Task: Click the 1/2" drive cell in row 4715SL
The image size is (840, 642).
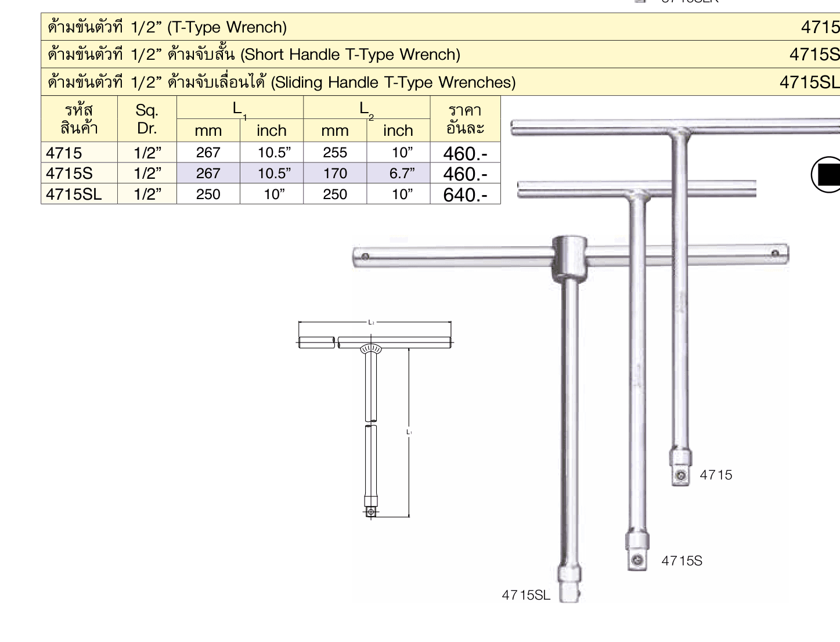Action: [x=147, y=194]
